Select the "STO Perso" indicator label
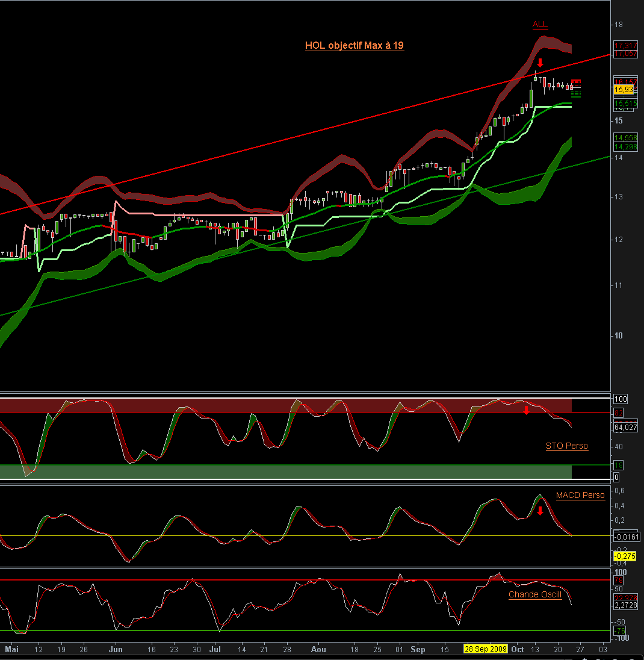The height and width of the screenshot is (660, 644). pos(566,446)
